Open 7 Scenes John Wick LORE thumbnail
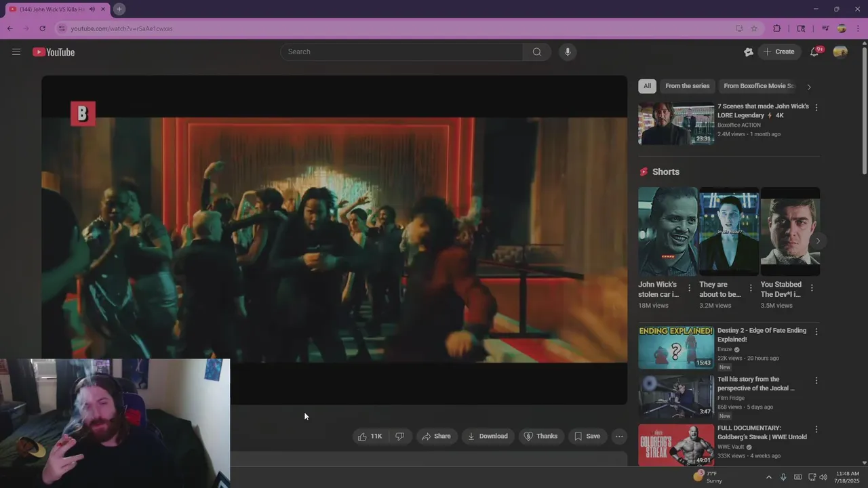This screenshot has height=488, width=868. [x=676, y=123]
